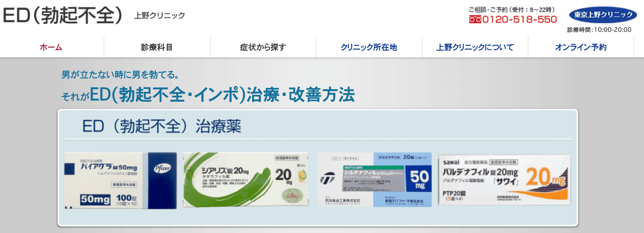Call number 0120-518-550 link
Image resolution: width=644 pixels, height=233 pixels.
(x=519, y=19)
